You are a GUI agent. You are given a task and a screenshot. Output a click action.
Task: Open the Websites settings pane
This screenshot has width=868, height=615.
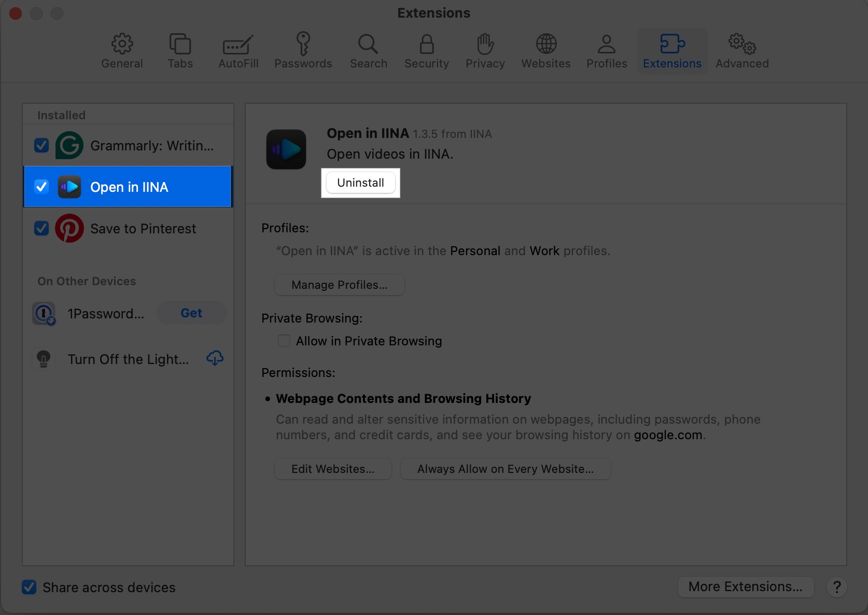(545, 50)
